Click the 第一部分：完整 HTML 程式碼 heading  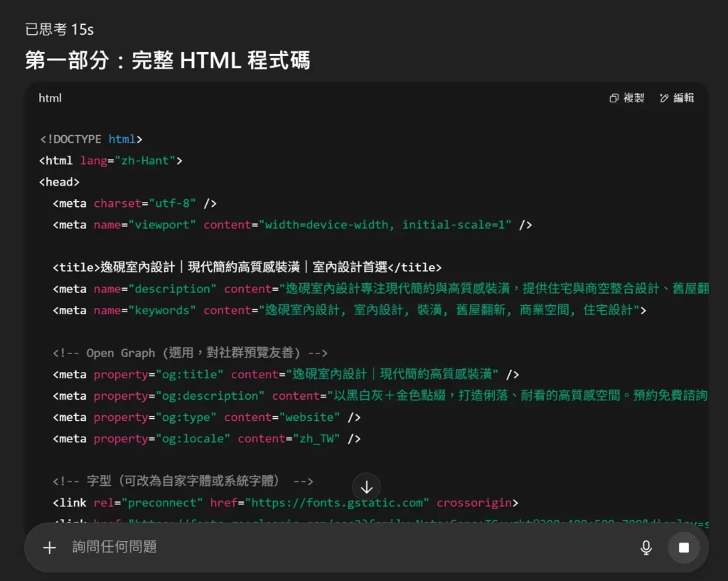click(x=167, y=60)
